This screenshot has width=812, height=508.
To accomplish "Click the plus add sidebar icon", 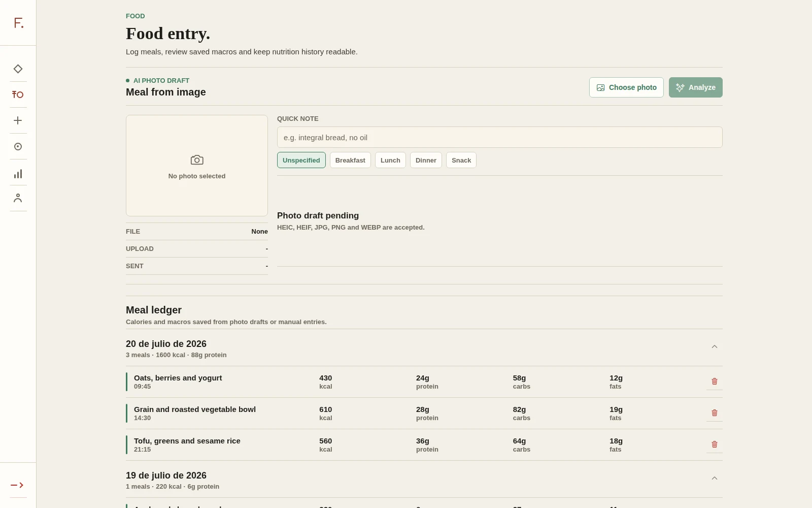I will click(18, 120).
